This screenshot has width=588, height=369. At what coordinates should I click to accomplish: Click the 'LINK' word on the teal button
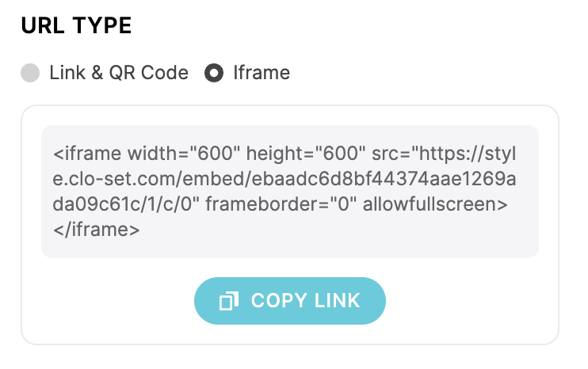pos(338,301)
